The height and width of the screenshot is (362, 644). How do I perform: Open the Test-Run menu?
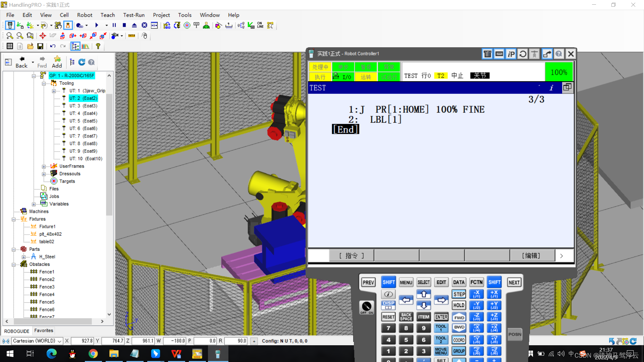(x=134, y=15)
